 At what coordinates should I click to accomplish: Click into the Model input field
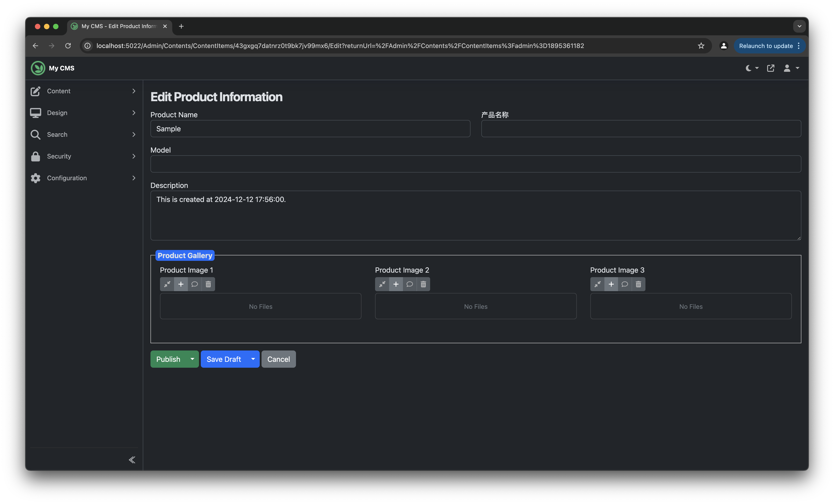(475, 164)
